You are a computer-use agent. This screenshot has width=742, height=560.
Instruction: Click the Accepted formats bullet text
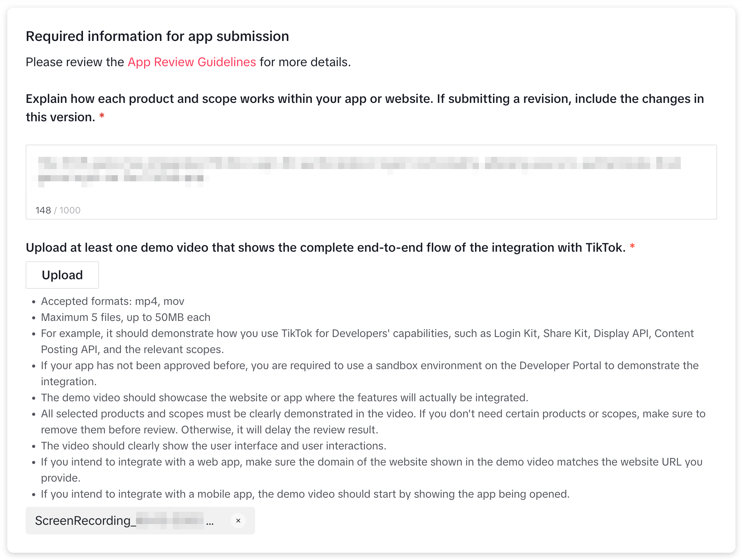pyautogui.click(x=112, y=301)
